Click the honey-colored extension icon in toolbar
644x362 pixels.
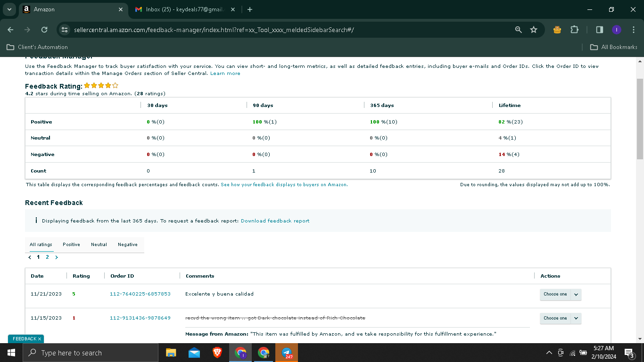tap(557, 30)
